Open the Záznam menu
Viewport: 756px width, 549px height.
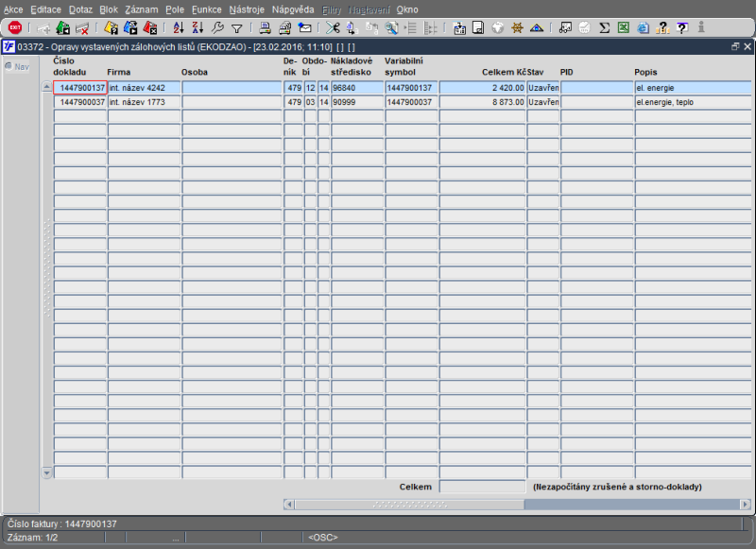pyautogui.click(x=141, y=9)
